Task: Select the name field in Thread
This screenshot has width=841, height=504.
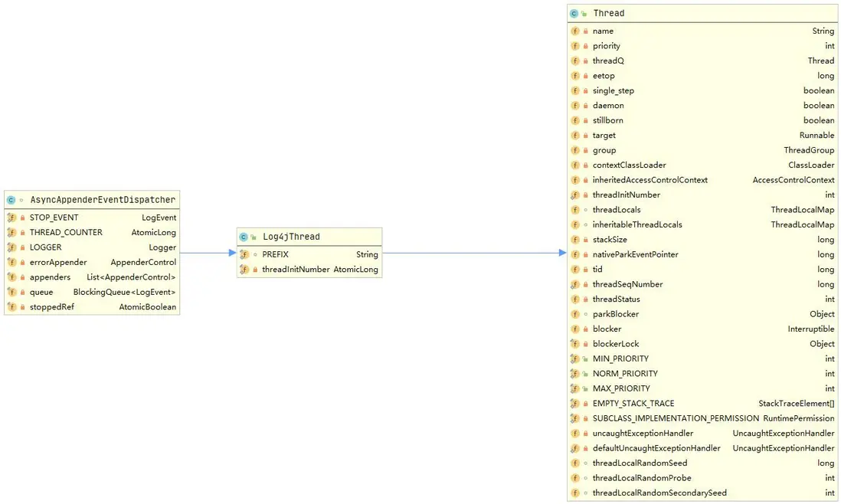Action: click(702, 31)
